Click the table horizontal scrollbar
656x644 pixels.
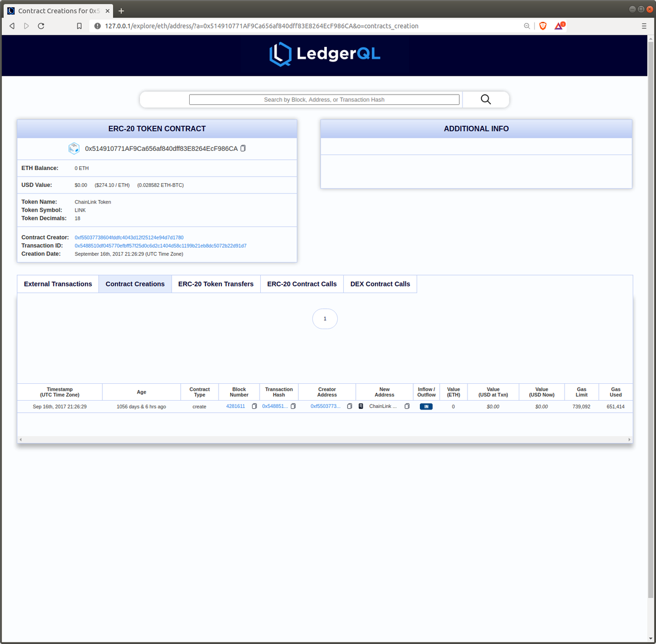click(x=325, y=440)
